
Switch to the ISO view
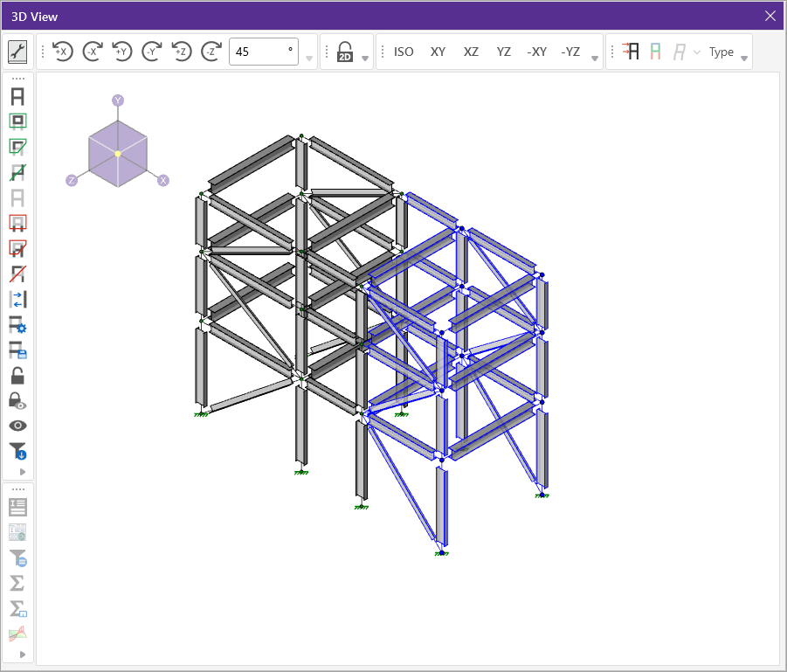point(404,52)
